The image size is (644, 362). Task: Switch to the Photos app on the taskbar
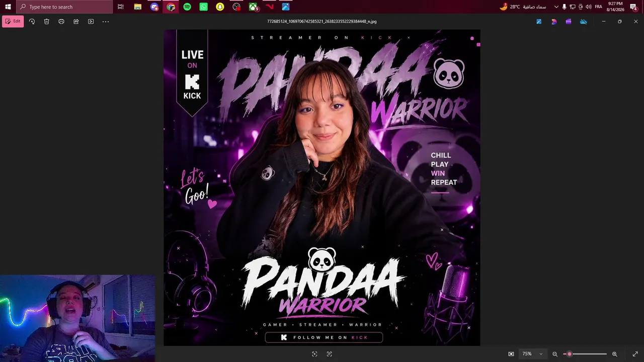tap(286, 7)
